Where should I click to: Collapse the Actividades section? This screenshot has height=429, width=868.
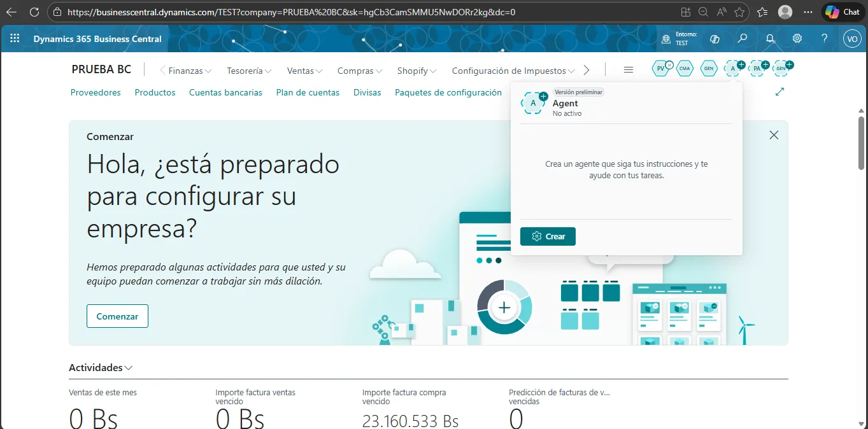[x=101, y=368]
